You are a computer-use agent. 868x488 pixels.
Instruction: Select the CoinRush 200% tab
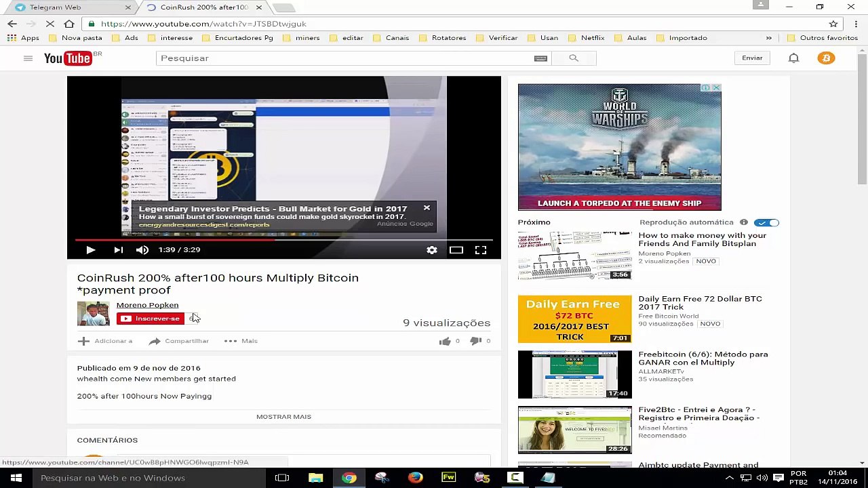tap(203, 7)
